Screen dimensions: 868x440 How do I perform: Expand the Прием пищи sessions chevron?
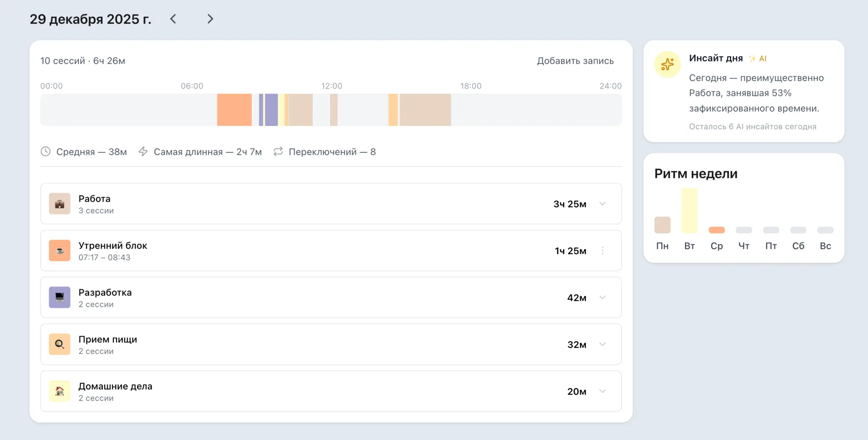(x=602, y=344)
